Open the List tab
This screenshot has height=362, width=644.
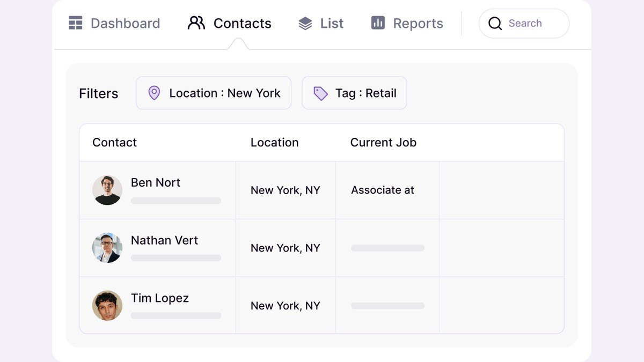[x=321, y=23]
